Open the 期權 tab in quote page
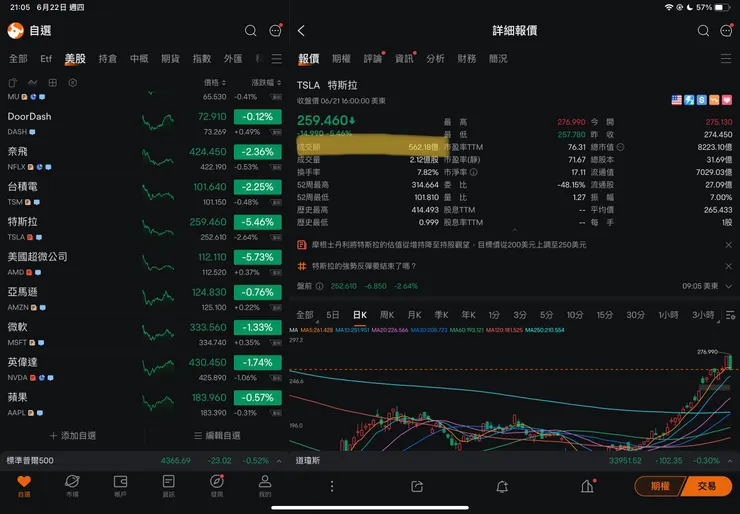The image size is (740, 514). coord(341,59)
